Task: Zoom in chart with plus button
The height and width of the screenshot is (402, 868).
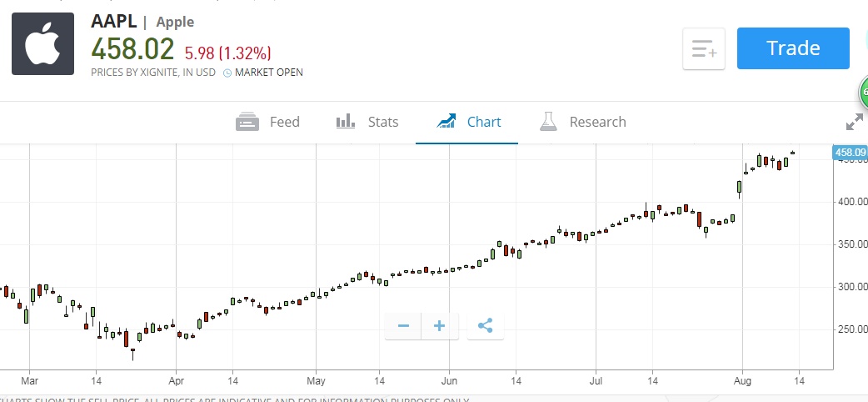Action: pyautogui.click(x=440, y=326)
